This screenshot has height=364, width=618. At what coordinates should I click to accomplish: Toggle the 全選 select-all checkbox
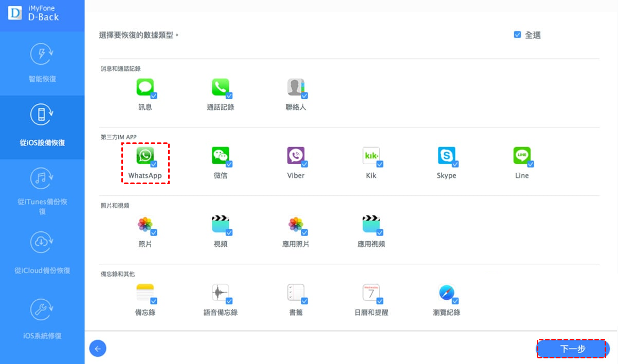(517, 35)
